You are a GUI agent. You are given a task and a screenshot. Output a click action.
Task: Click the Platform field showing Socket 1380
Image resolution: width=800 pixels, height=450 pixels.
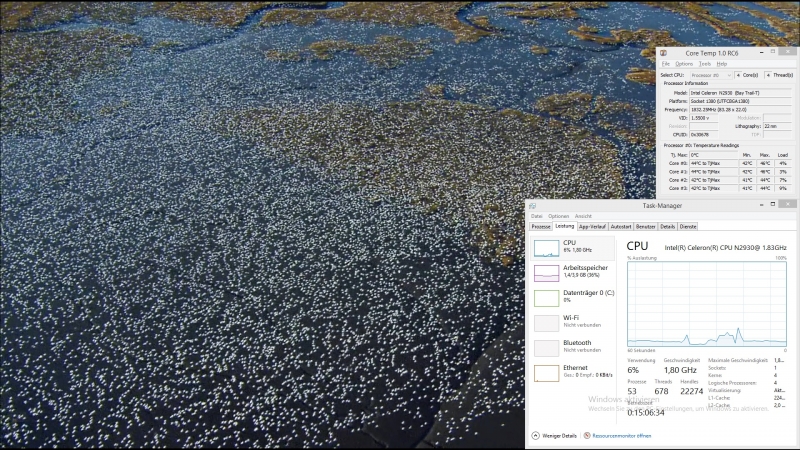pyautogui.click(x=740, y=101)
